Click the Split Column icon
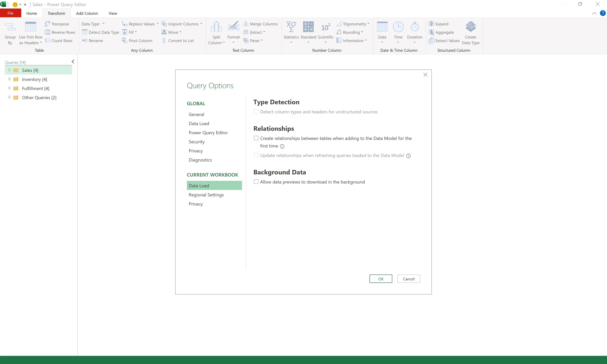This screenshot has height=364, width=607. tap(216, 27)
